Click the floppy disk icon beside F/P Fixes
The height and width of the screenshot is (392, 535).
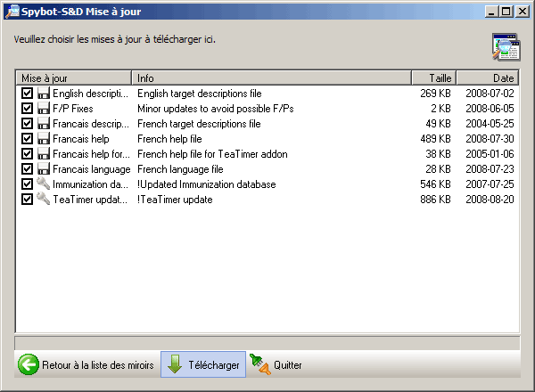[x=43, y=109]
